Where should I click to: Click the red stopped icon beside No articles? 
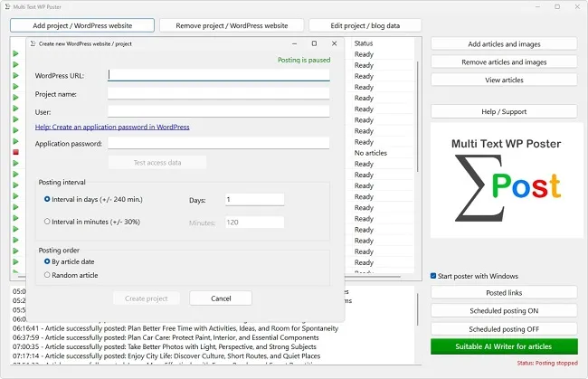click(x=15, y=152)
